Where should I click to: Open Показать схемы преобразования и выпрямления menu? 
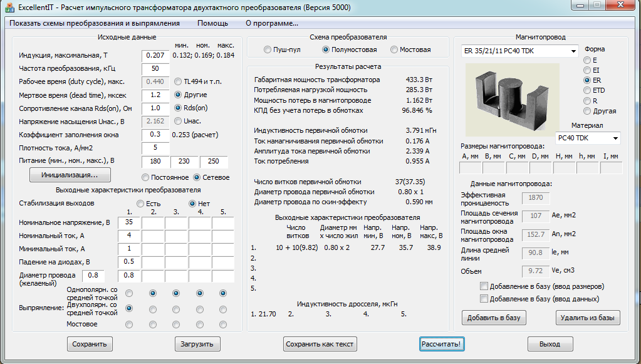point(95,23)
